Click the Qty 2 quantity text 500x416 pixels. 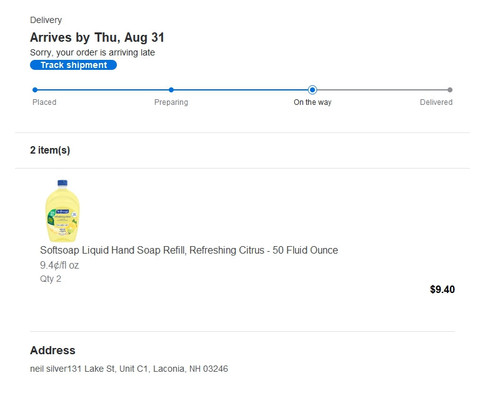pos(50,279)
